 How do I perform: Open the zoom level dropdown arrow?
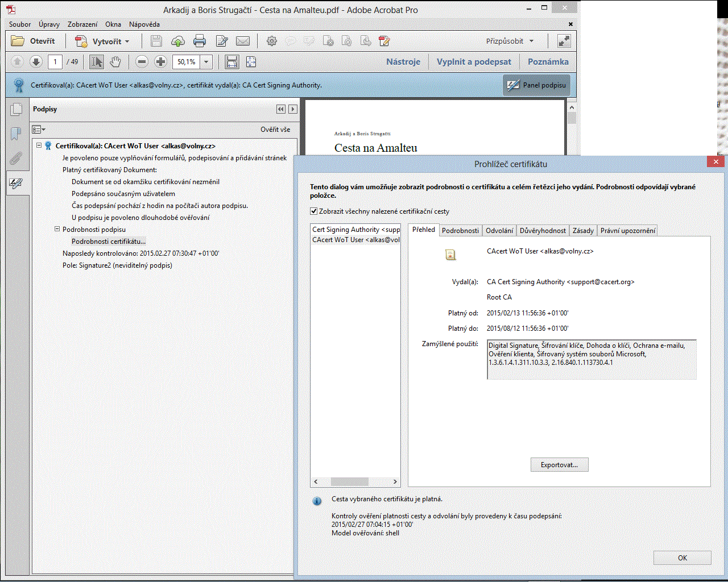(x=206, y=62)
